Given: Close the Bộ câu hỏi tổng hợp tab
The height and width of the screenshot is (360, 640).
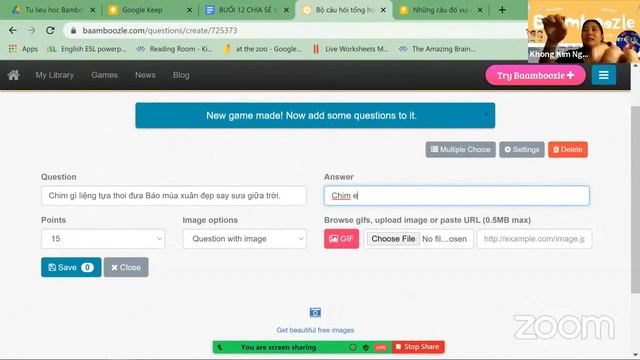Looking at the screenshot, I should click(x=383, y=10).
